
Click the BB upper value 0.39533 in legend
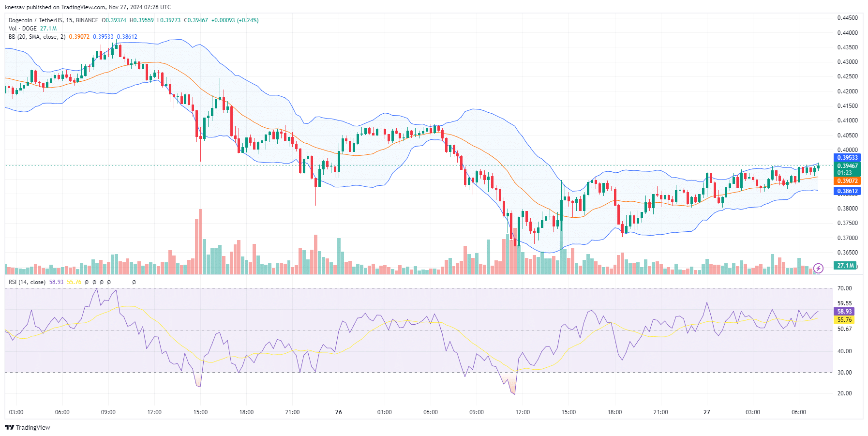pos(103,37)
